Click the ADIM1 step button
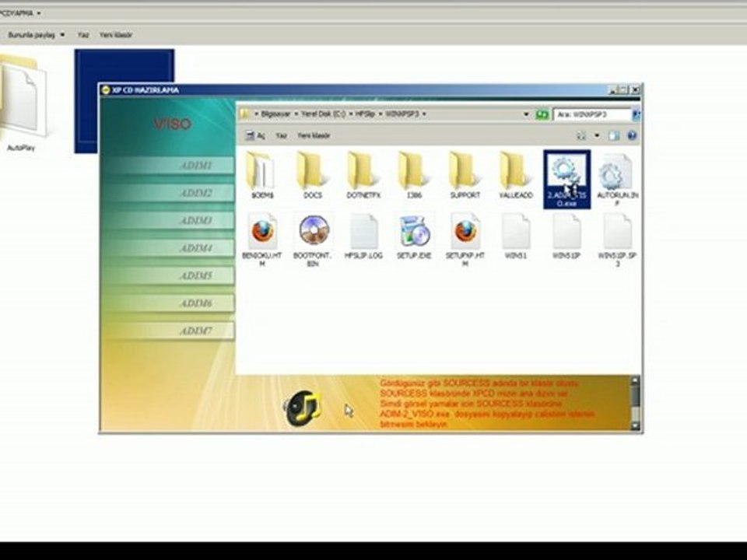747x560 pixels. (x=170, y=166)
